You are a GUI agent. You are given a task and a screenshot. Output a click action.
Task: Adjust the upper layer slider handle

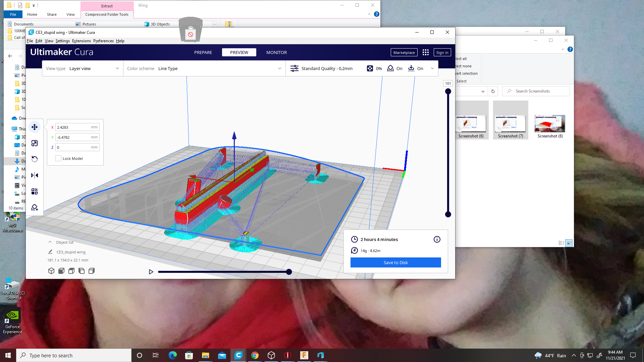click(448, 92)
